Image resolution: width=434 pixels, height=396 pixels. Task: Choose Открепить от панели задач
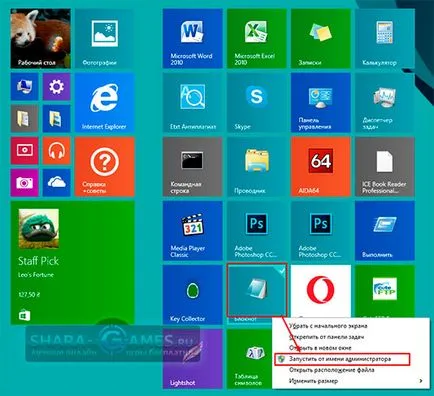point(326,337)
